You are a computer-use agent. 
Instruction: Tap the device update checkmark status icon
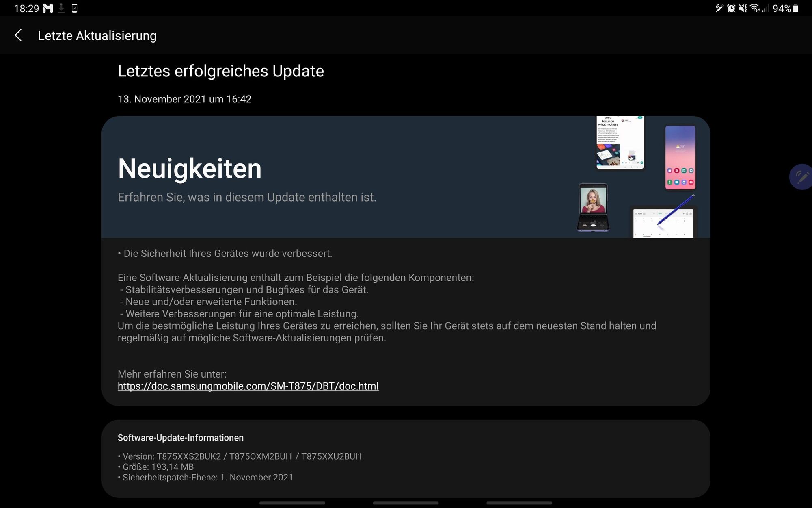(74, 9)
